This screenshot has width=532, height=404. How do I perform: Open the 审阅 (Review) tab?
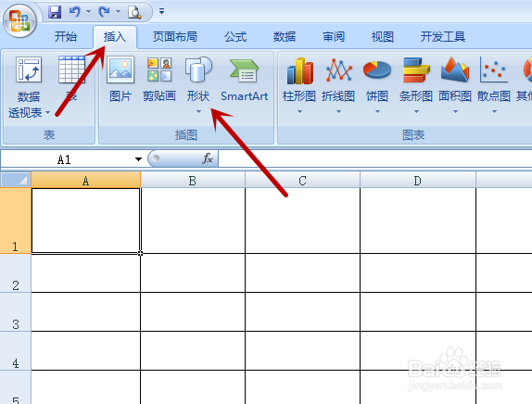(334, 37)
